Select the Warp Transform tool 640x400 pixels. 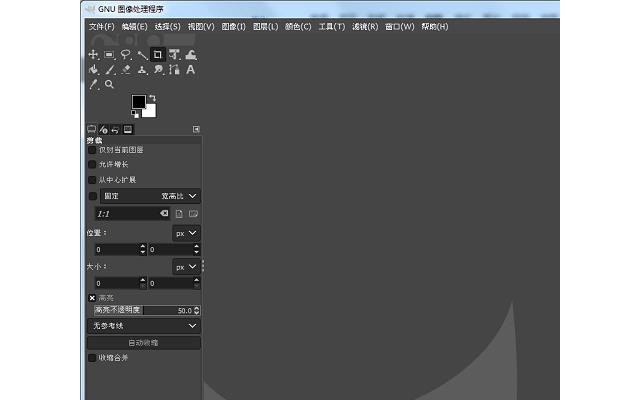191,55
